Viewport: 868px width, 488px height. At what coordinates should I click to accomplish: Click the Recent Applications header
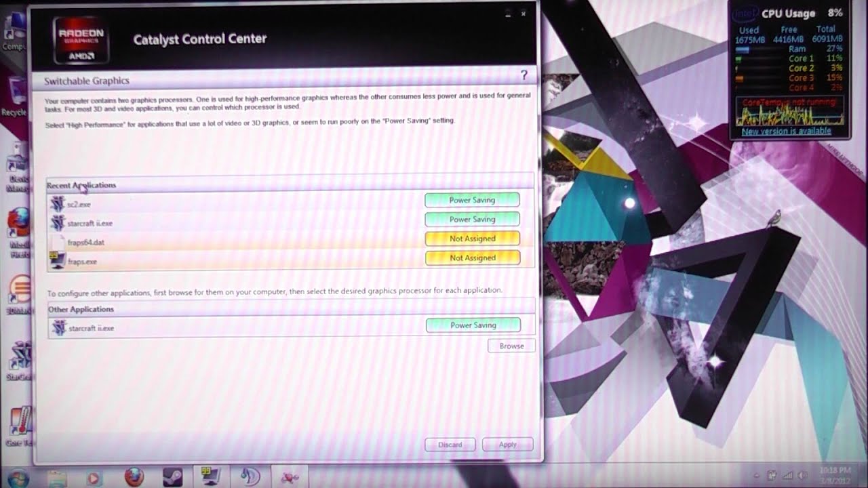[81, 185]
